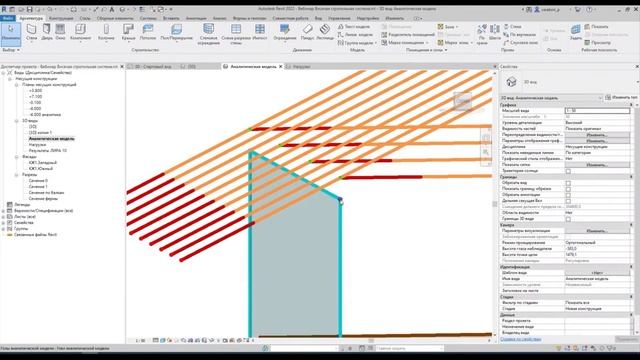Toggle Обрезать вид checkbox
The height and width of the screenshot is (360, 640).
pyautogui.click(x=568, y=183)
